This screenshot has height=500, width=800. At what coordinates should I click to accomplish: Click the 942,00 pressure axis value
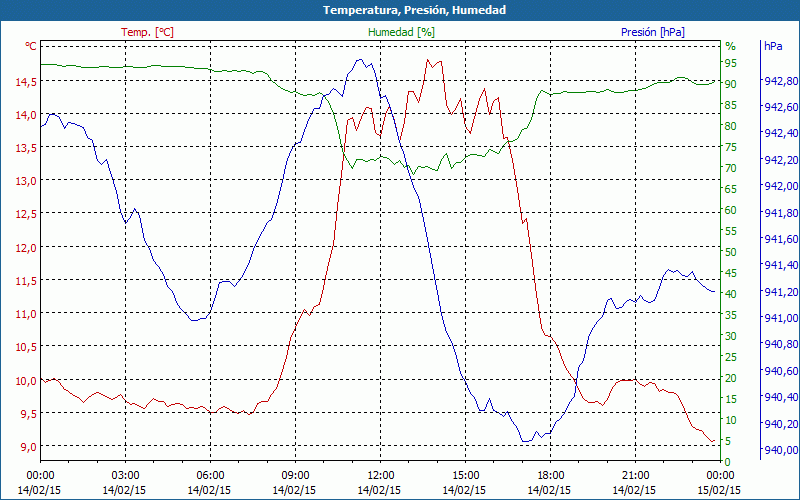pos(779,186)
